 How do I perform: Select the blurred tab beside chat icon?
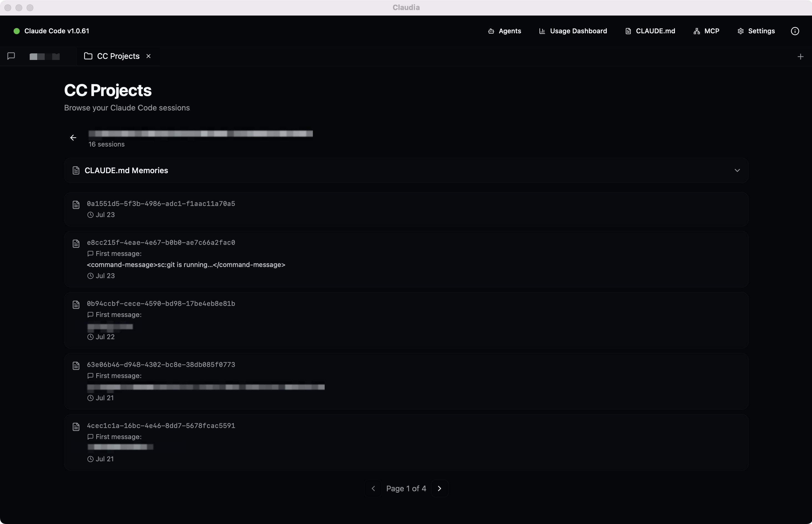pyautogui.click(x=45, y=57)
